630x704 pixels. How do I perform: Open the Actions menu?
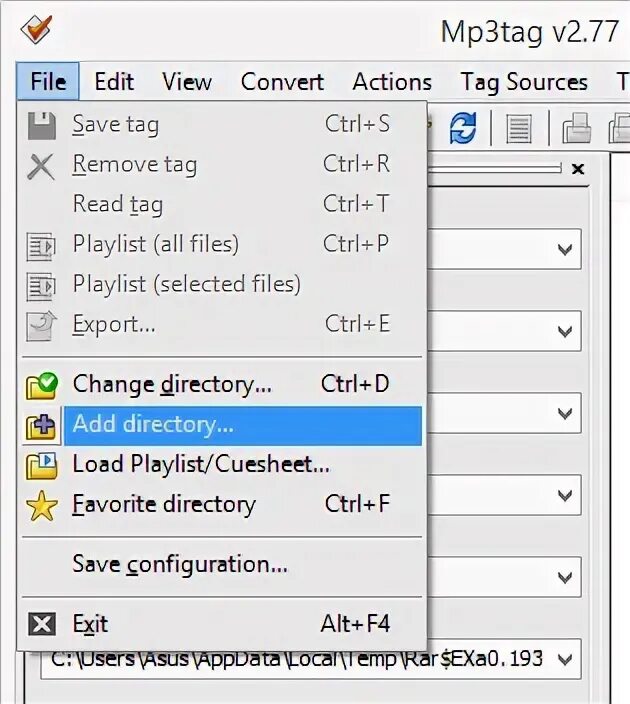click(x=392, y=82)
